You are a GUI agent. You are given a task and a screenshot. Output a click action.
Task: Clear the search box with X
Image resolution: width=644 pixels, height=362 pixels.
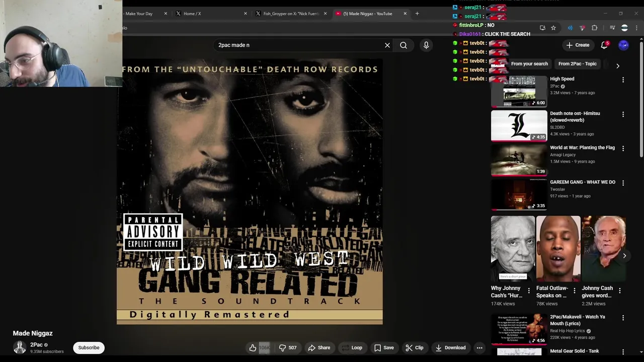click(387, 45)
